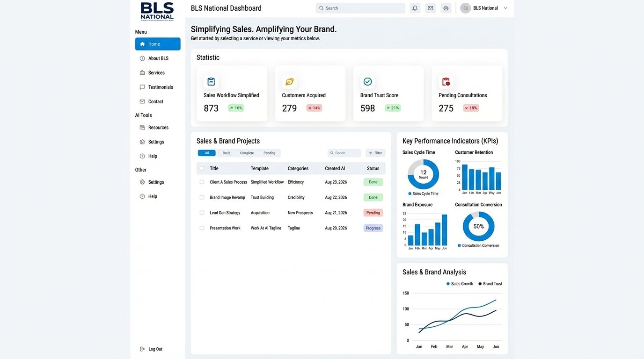Check the Lead Gen Strategy row checkbox
The width and height of the screenshot is (644, 359).
point(202,213)
